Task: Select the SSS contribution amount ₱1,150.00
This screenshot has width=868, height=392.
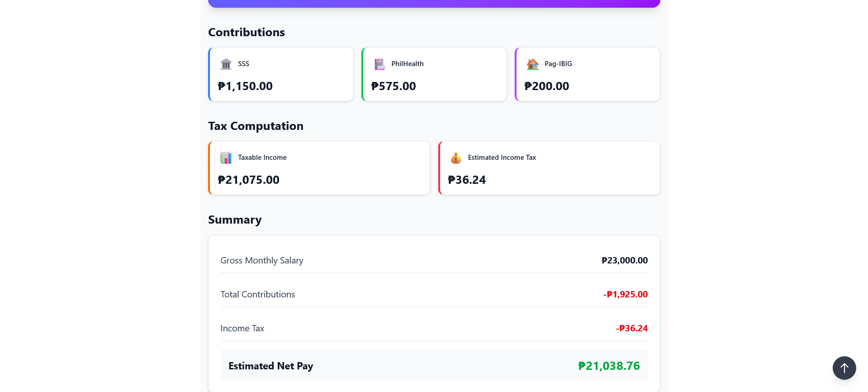Action: coord(245,86)
